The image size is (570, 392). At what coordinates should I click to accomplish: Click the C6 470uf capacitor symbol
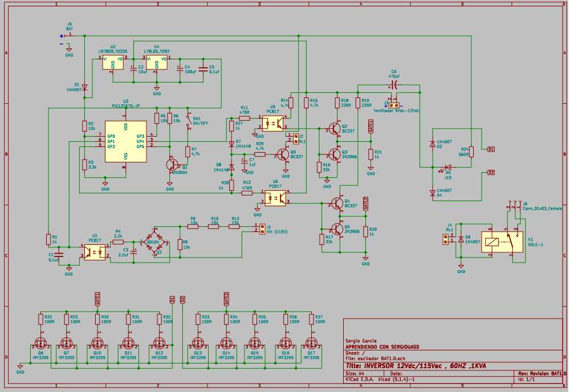pos(394,85)
